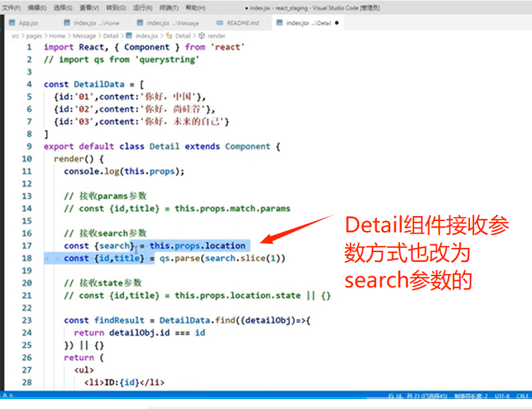Click CRLF line ending in status bar
Screen dimensions: 532x409
tap(522, 396)
